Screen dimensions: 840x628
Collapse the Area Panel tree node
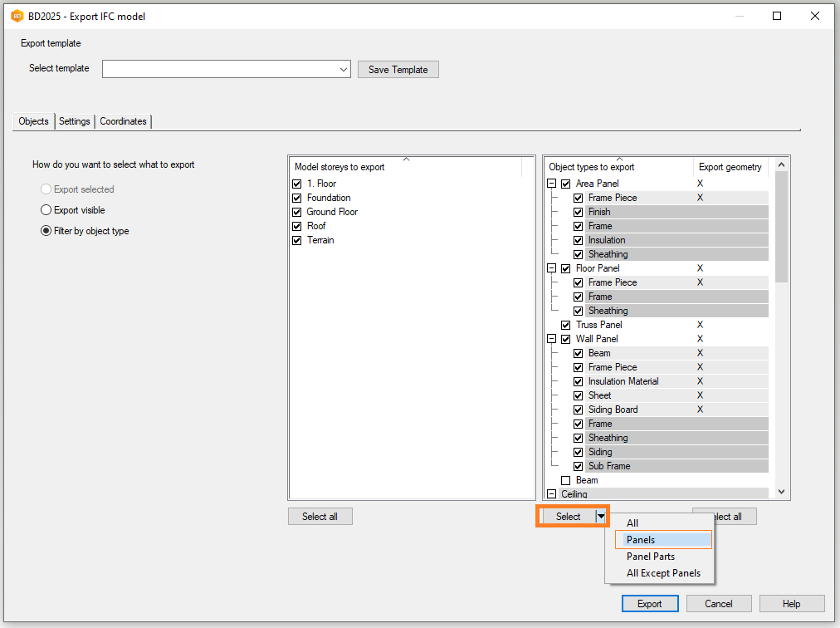point(552,184)
